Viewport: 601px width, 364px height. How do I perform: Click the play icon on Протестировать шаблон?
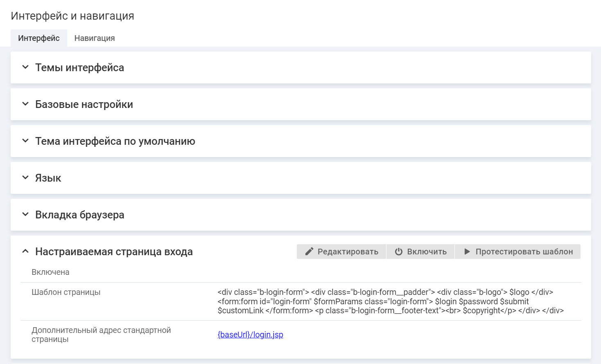click(x=467, y=252)
